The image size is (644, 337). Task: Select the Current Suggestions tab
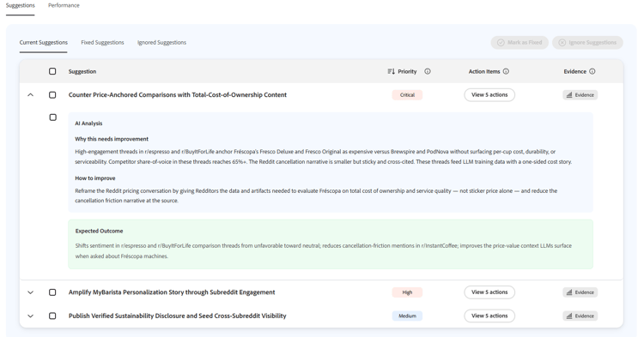click(x=44, y=43)
